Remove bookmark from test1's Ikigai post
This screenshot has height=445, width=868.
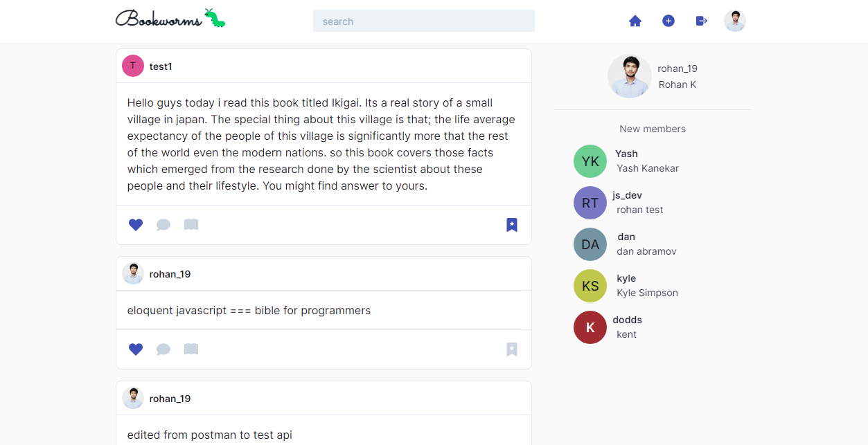tap(512, 225)
